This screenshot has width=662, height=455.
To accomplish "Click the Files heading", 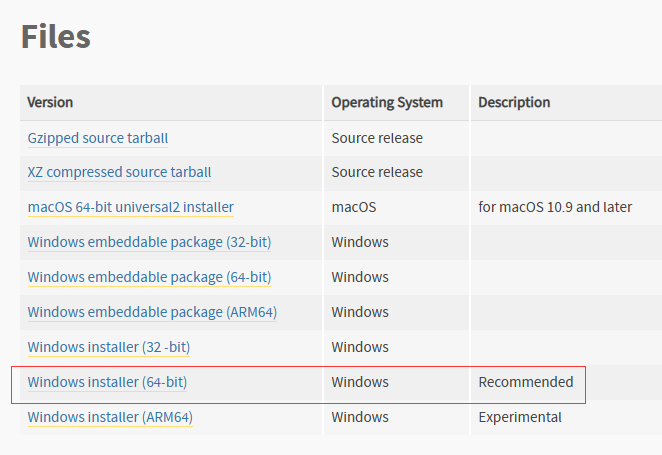I will tap(56, 37).
